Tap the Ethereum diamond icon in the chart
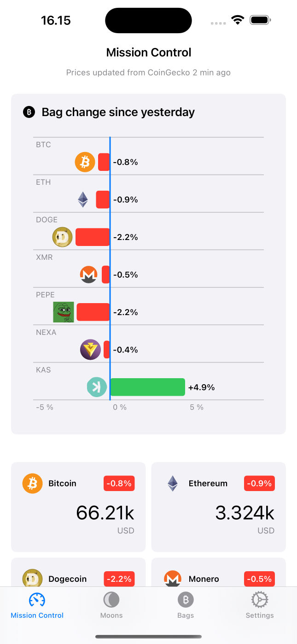Screen dimensions: 297x644 83,199
